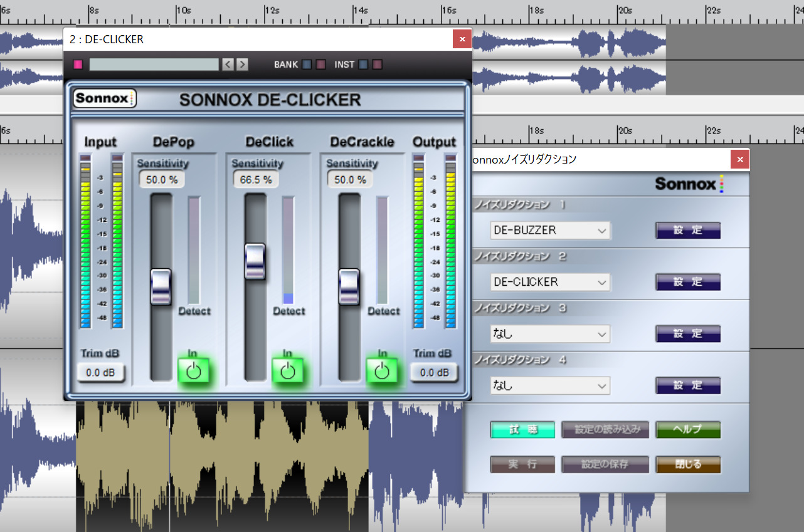Screen dimensions: 804x532
Task: Toggle the DePop In power button
Action: pos(193,371)
